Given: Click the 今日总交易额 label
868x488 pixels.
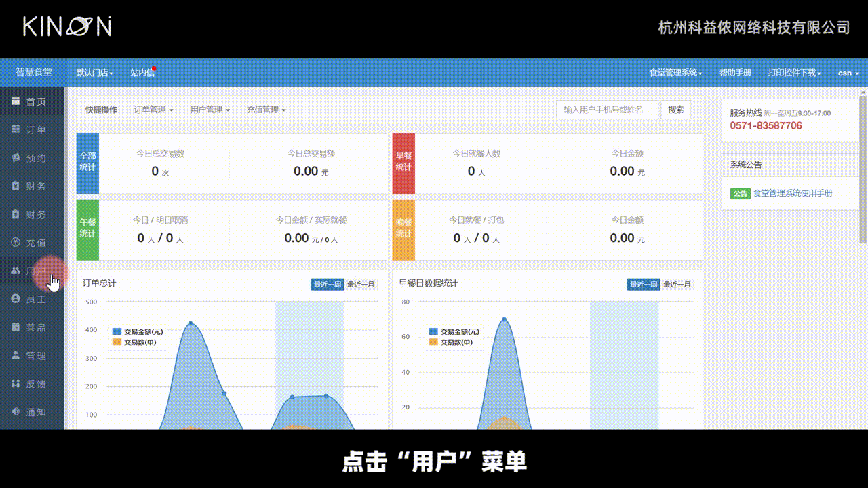Looking at the screenshot, I should coord(311,154).
